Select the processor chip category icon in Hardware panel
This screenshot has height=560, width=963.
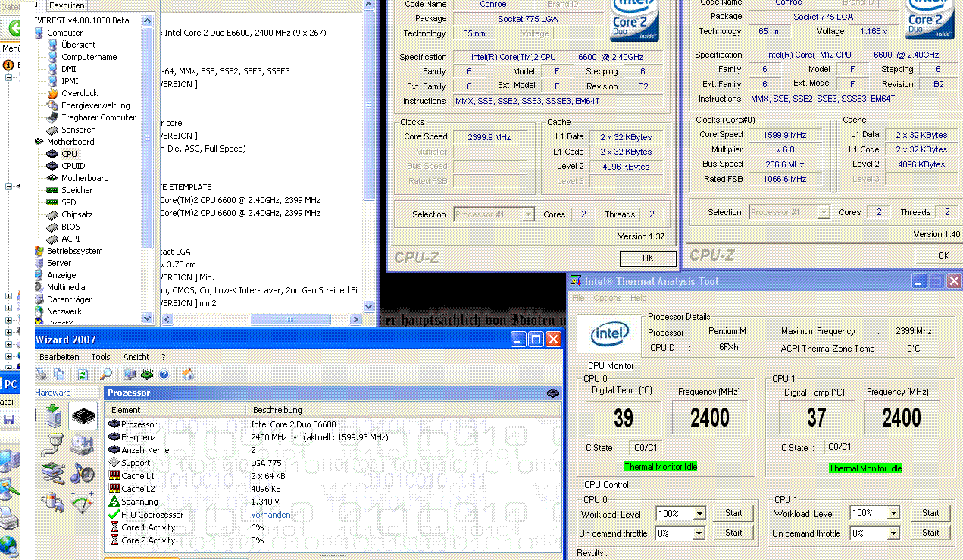83,416
